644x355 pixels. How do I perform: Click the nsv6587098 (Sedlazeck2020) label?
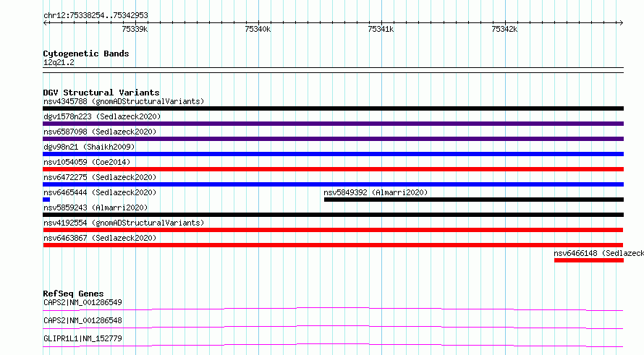tap(100, 132)
